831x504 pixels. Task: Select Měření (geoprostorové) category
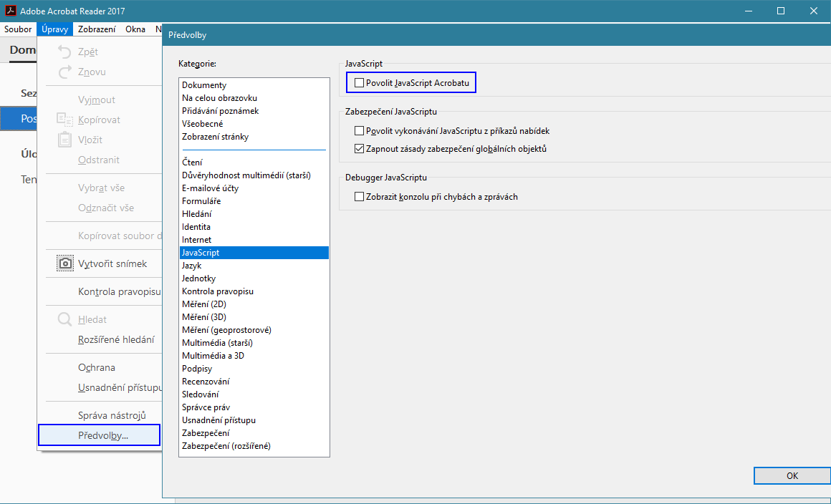(x=254, y=330)
